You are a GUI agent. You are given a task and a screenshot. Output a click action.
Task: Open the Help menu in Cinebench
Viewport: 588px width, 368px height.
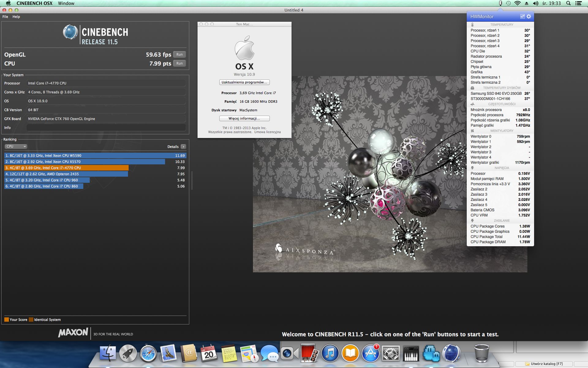click(x=16, y=17)
